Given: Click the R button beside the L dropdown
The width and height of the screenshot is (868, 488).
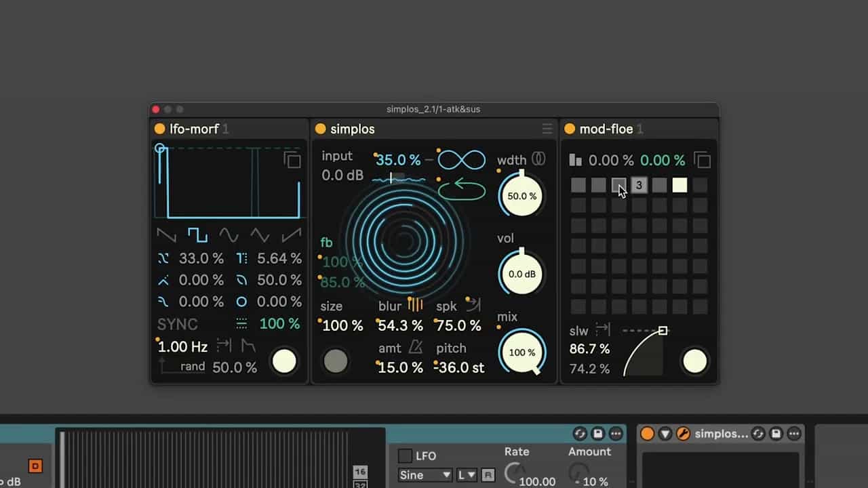Looking at the screenshot, I should [x=488, y=475].
